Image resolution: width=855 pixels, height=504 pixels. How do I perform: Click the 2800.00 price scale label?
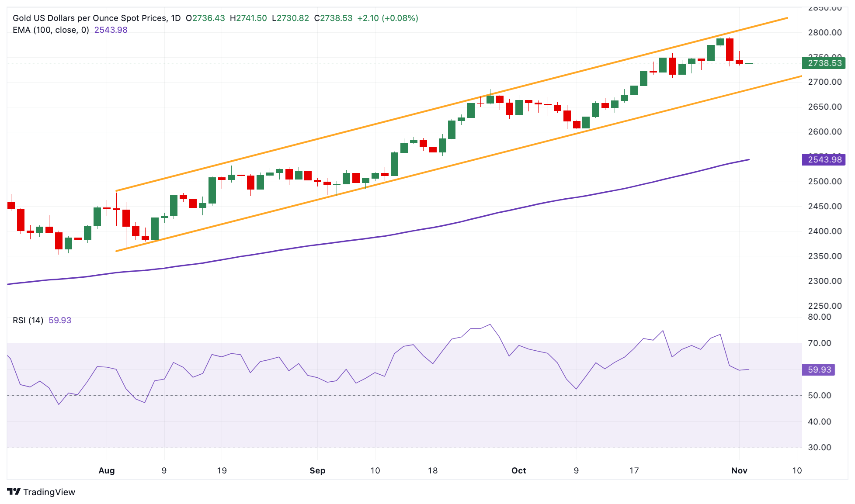[x=824, y=33]
